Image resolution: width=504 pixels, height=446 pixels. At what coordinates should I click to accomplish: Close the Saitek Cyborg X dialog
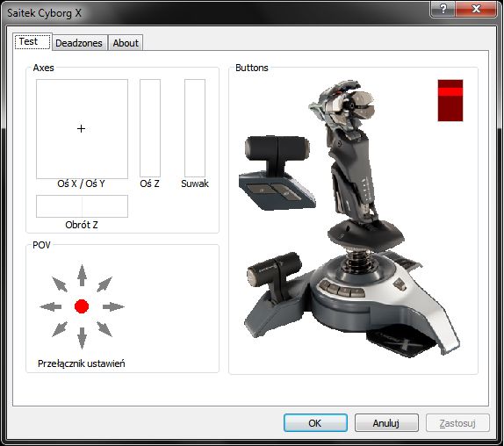click(476, 9)
